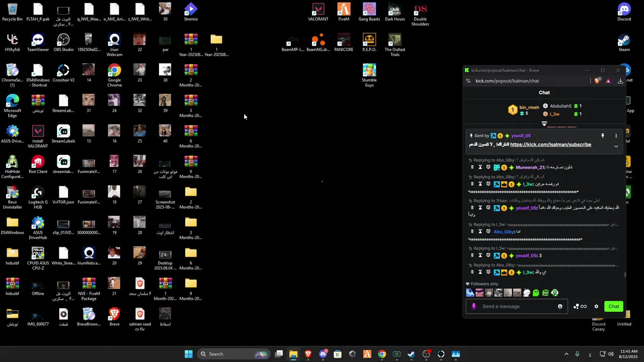Image resolution: width=644 pixels, height=362 pixels.
Task: Show hidden tray icons chevron
Action: pyautogui.click(x=567, y=354)
